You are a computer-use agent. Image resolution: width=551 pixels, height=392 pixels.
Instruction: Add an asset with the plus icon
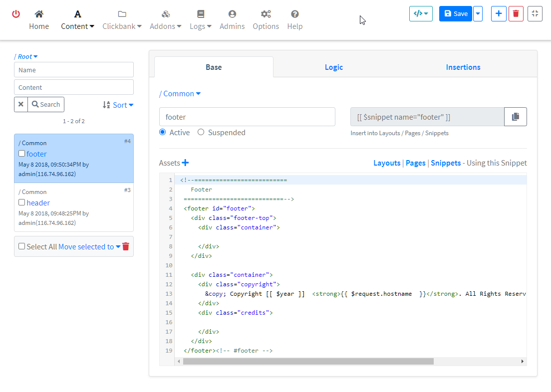(x=185, y=163)
